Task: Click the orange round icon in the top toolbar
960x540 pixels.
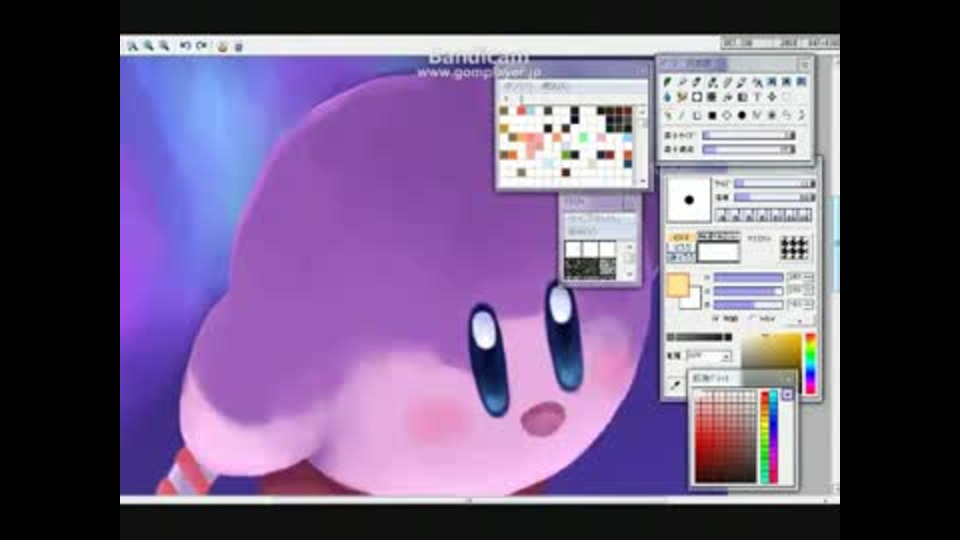Action: click(222, 47)
